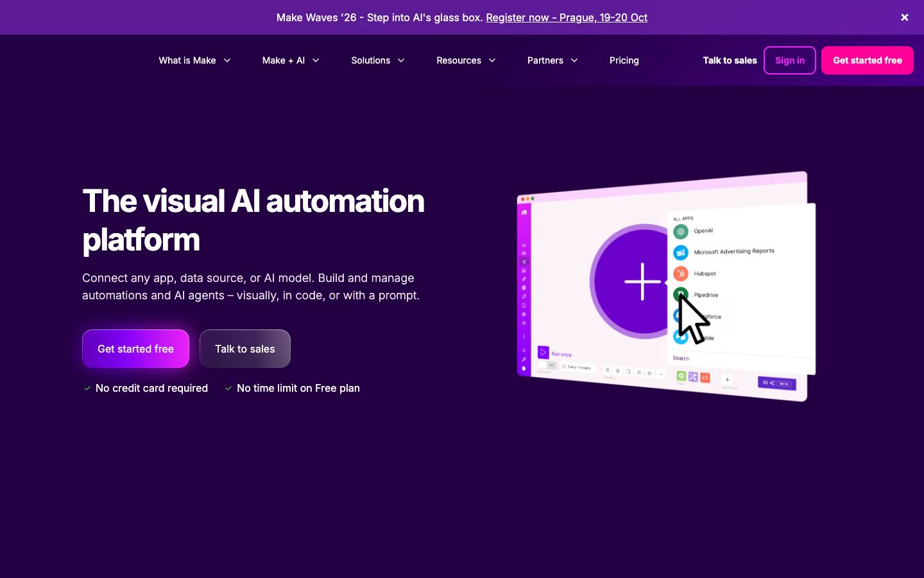Screen dimensions: 924x578
Task: Click the scenario builder illustration
Action: (x=666, y=286)
